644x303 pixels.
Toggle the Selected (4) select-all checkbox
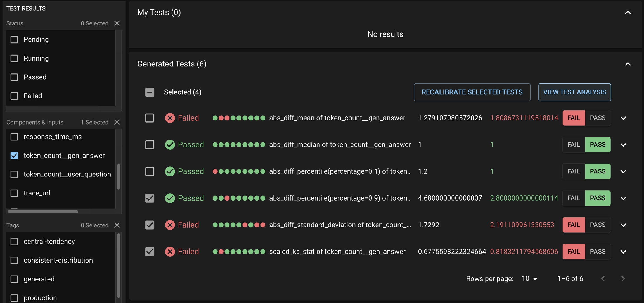[x=150, y=92]
